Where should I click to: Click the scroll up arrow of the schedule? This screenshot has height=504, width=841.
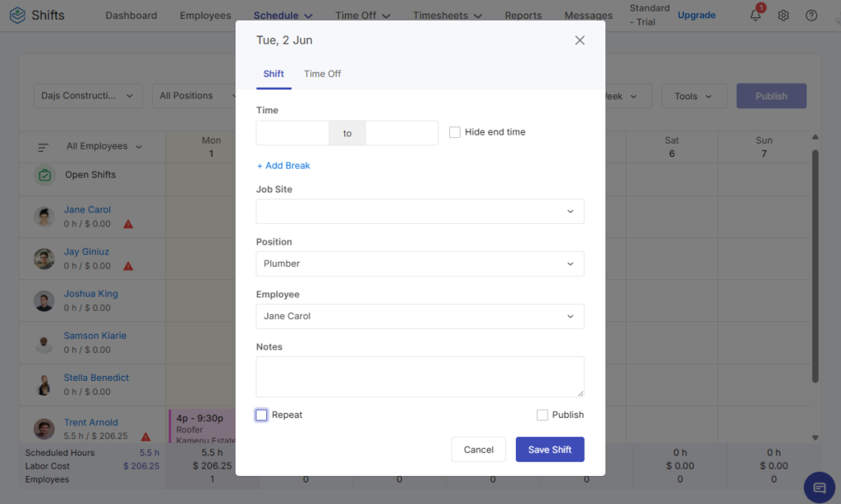tap(816, 137)
